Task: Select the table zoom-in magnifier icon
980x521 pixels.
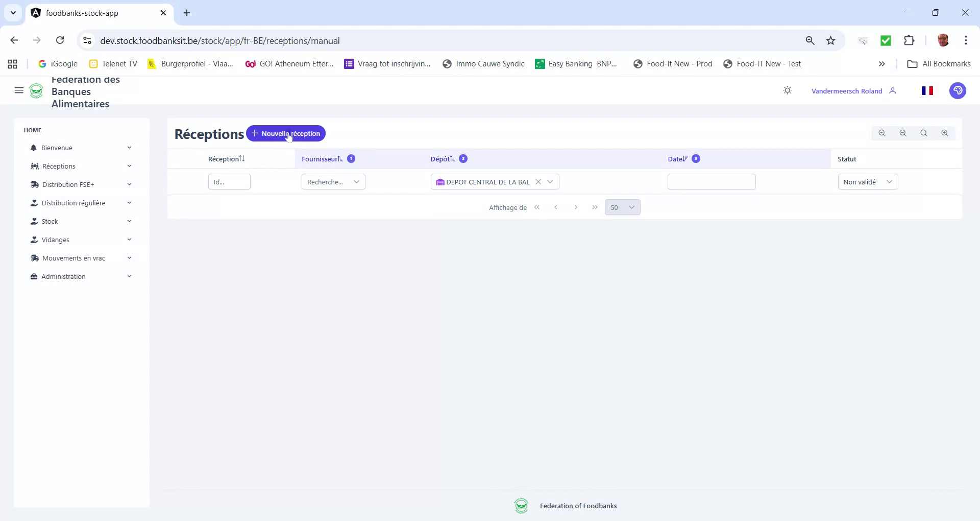Action: tap(945, 133)
